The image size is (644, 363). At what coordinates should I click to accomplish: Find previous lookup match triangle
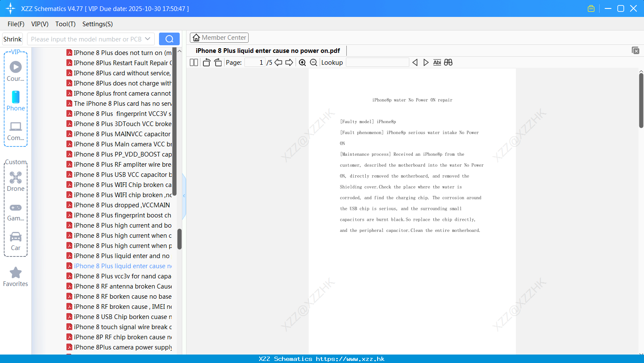(x=415, y=63)
